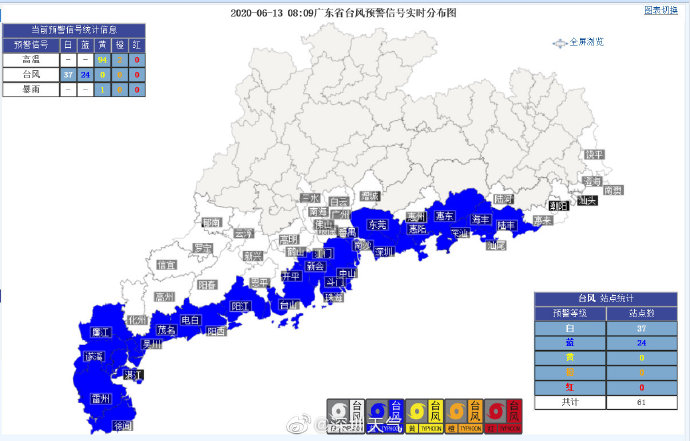
Task: Click the 高温 row label in statistics table
Action: coord(31,60)
